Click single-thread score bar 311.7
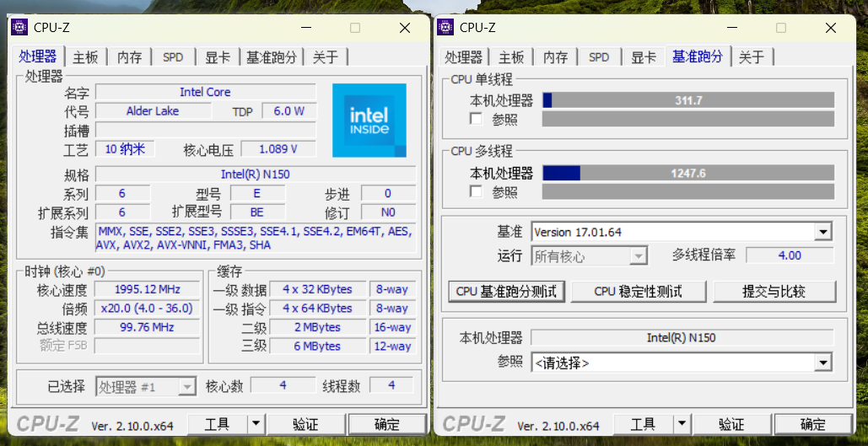 coord(688,100)
